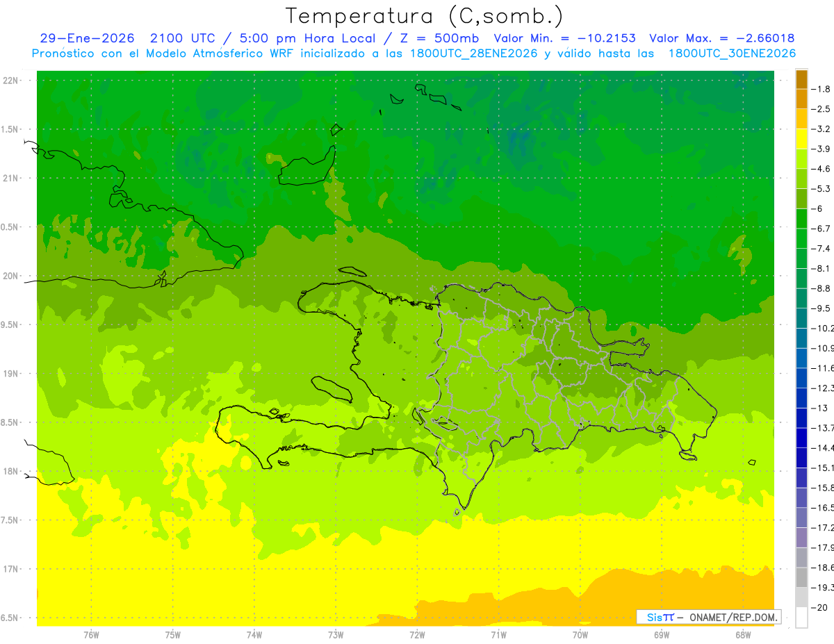Click the green legend swatch between -6.7 and -7.4
This screenshot has height=644, width=834.
[x=801, y=238]
